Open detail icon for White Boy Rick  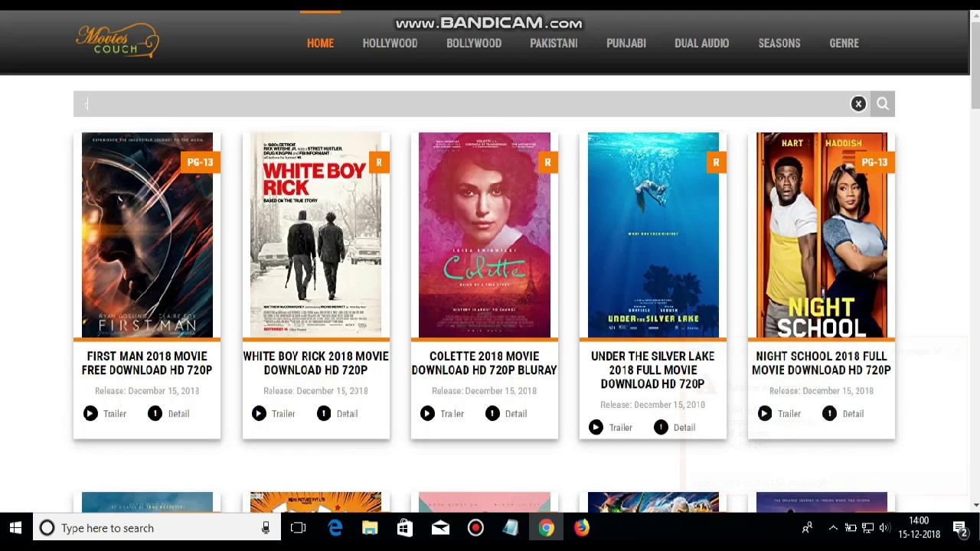pos(324,413)
